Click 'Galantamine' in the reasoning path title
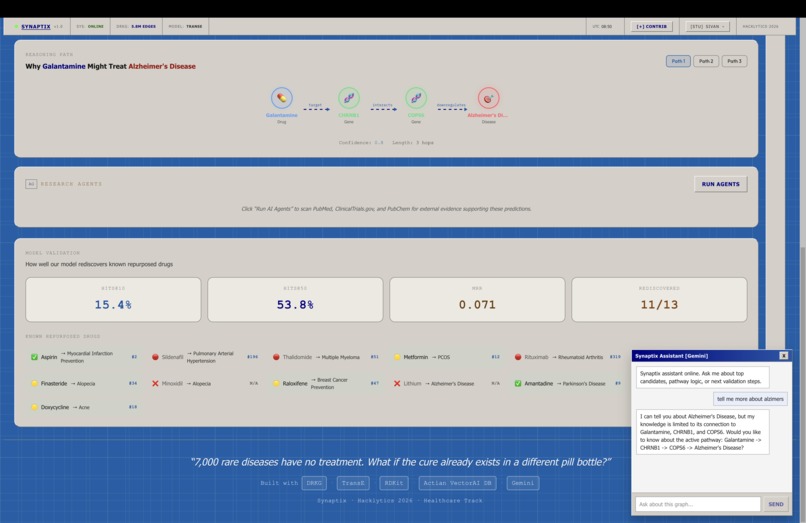806x523 pixels. coord(64,66)
